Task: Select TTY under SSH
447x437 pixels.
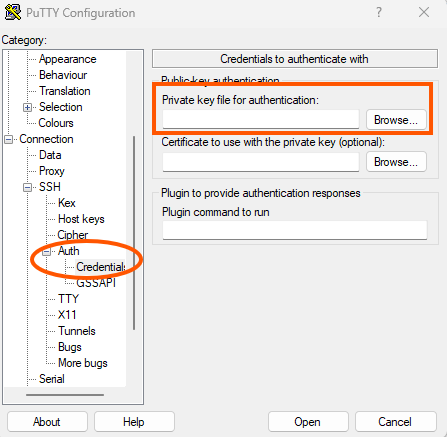Action: (68, 299)
